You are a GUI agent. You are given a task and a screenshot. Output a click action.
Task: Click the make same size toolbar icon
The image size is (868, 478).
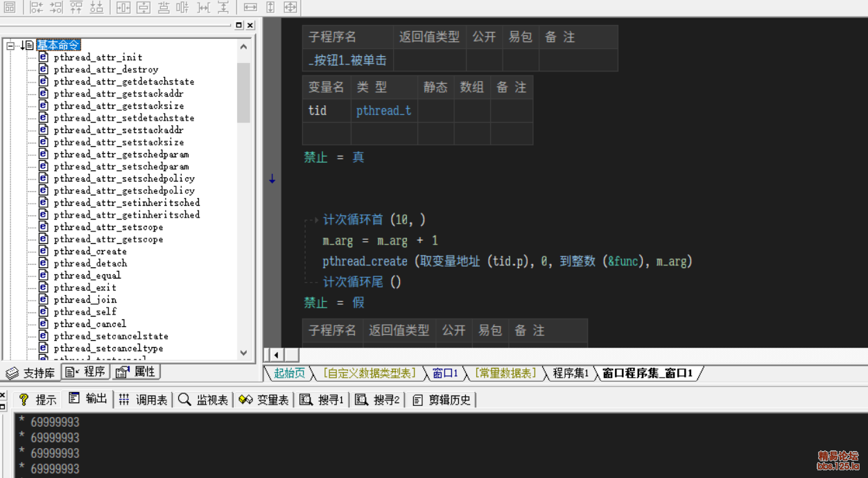(290, 8)
